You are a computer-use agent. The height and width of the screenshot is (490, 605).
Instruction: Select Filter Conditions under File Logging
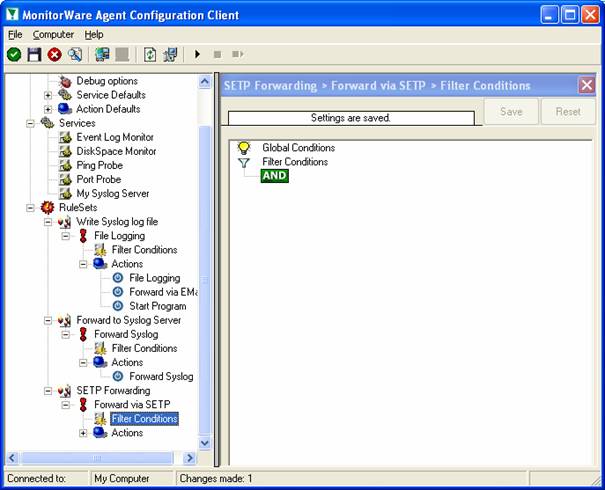(144, 250)
